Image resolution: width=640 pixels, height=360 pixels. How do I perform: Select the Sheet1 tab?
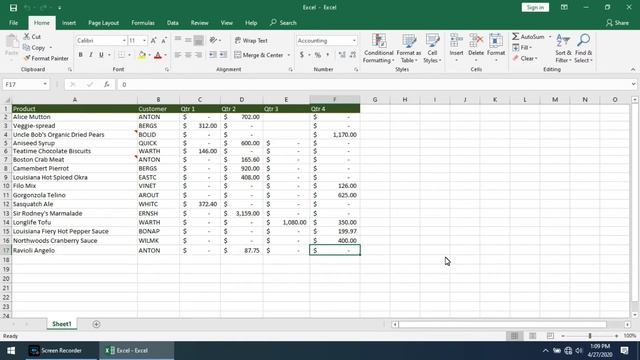[62, 324]
